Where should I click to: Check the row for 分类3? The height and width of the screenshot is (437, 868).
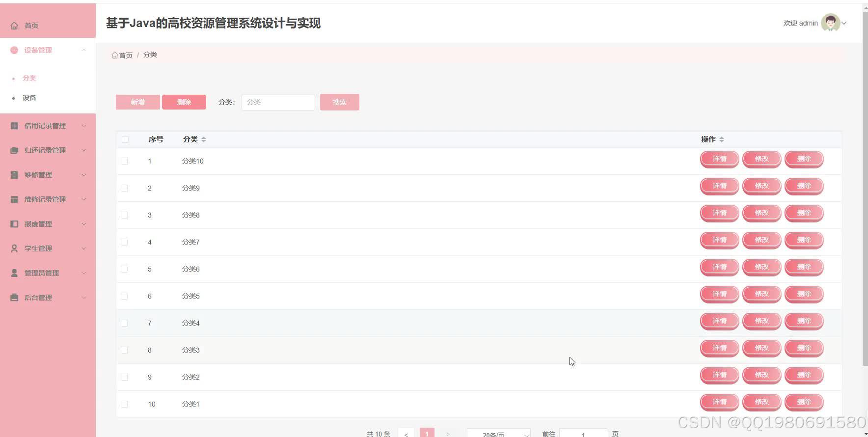[124, 350]
